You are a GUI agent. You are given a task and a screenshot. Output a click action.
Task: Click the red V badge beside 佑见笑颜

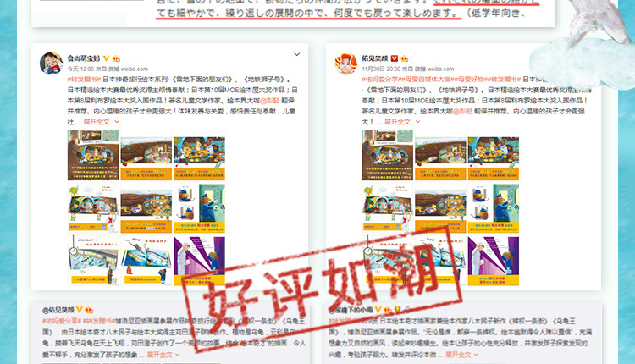(x=395, y=58)
